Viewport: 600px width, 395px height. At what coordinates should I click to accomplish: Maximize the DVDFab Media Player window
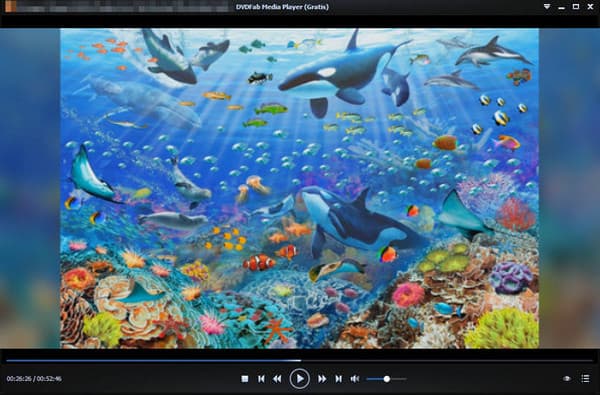576,7
